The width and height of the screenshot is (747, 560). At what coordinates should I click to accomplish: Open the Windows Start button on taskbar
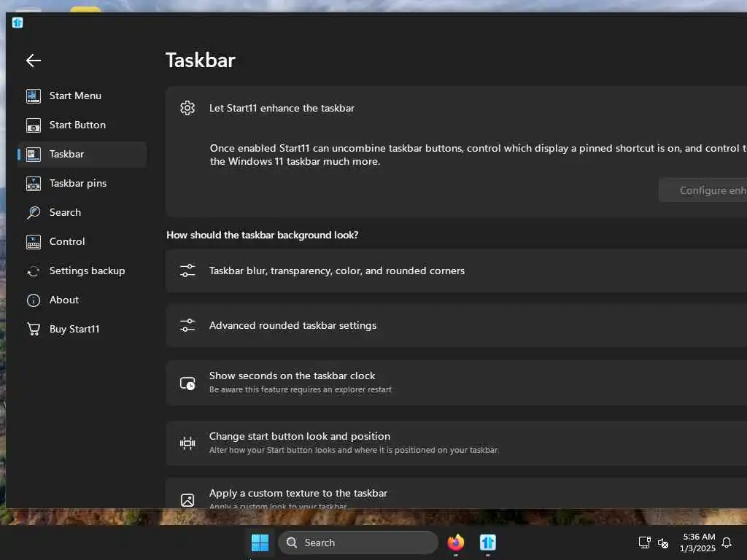260,542
